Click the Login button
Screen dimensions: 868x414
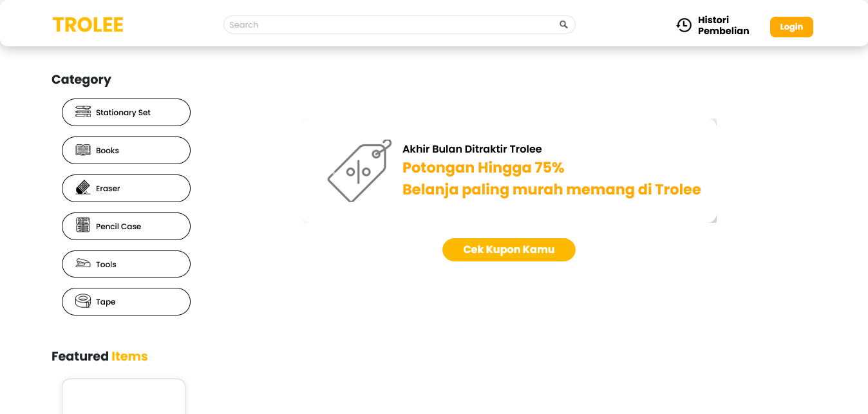[x=791, y=27]
